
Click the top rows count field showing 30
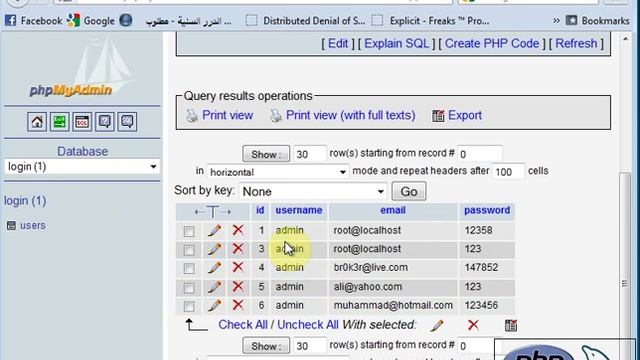(309, 154)
